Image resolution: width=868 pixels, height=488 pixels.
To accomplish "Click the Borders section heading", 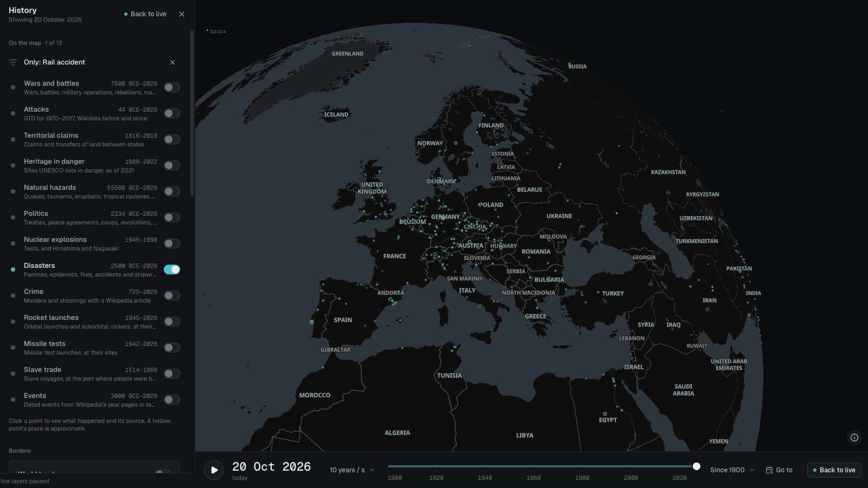I will [x=20, y=451].
